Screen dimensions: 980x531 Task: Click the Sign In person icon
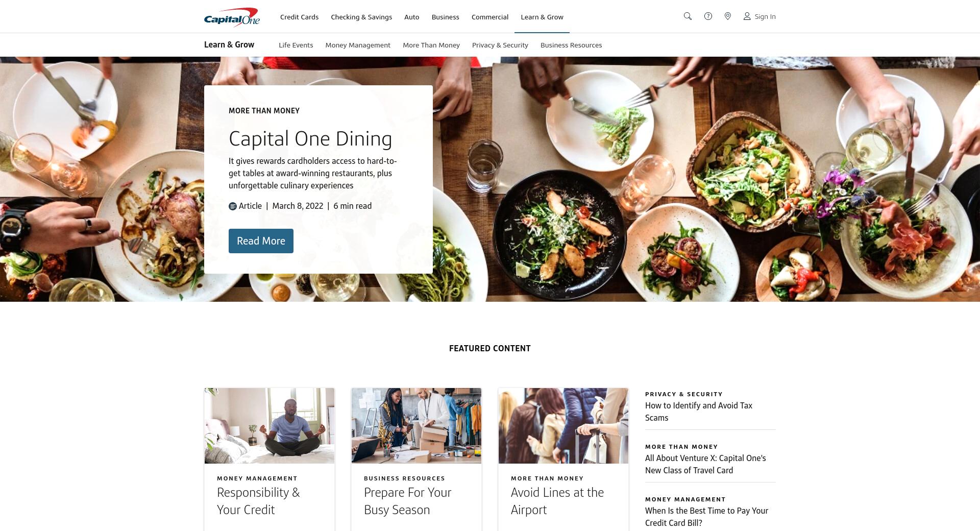click(747, 16)
